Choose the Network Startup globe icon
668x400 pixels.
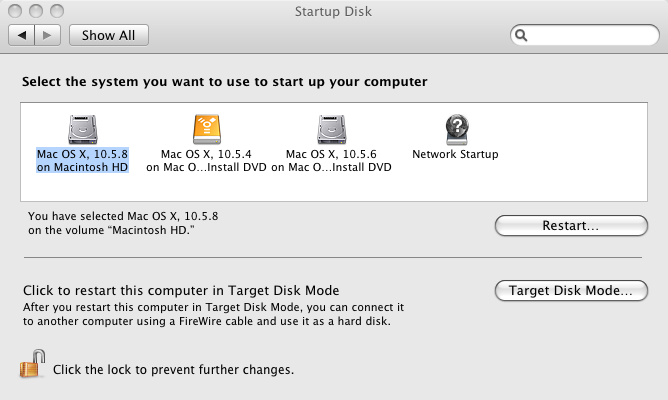[457, 129]
